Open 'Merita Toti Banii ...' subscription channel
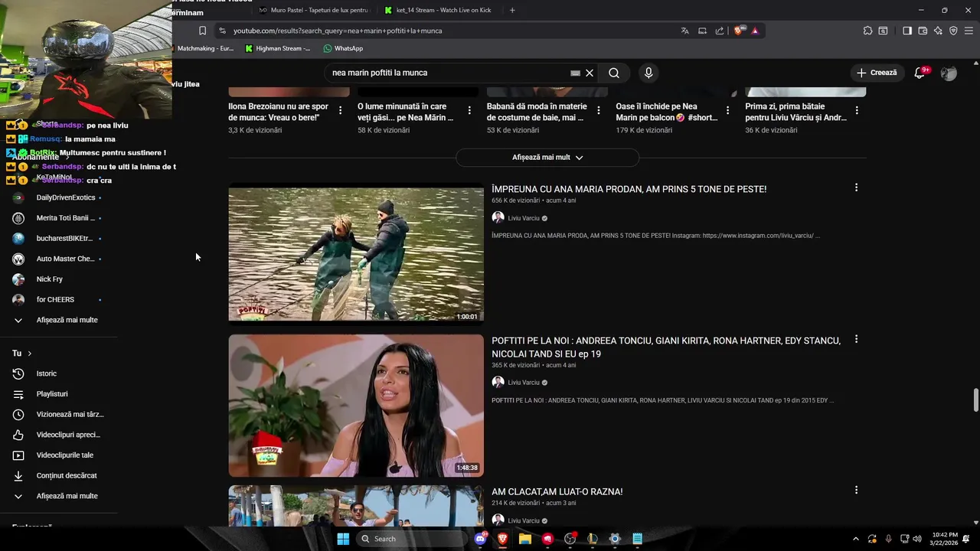Screen dimensions: 980x551 [x=59, y=218]
